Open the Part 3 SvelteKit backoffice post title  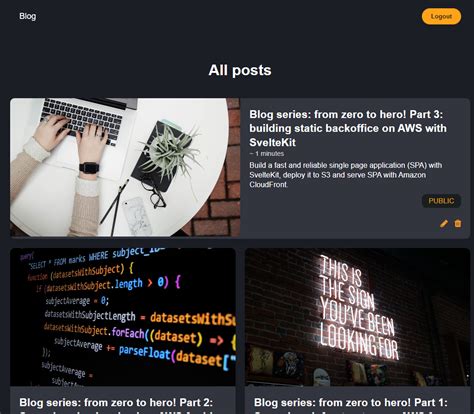click(348, 128)
